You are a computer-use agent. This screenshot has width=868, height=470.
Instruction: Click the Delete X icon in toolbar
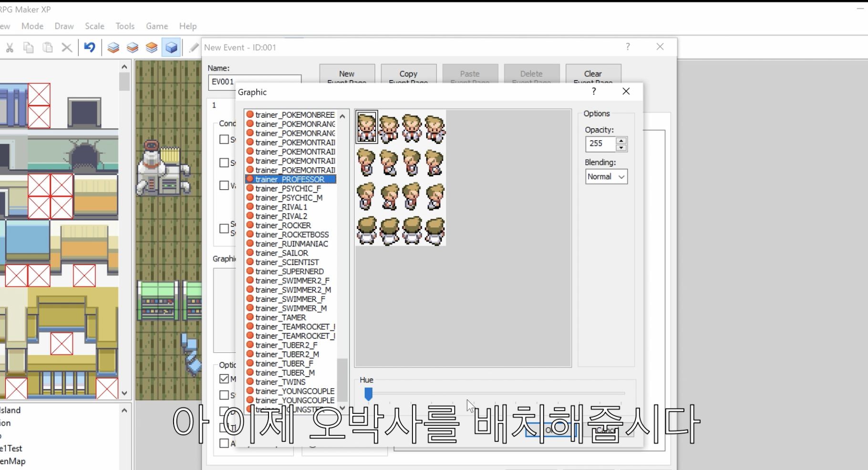point(67,48)
